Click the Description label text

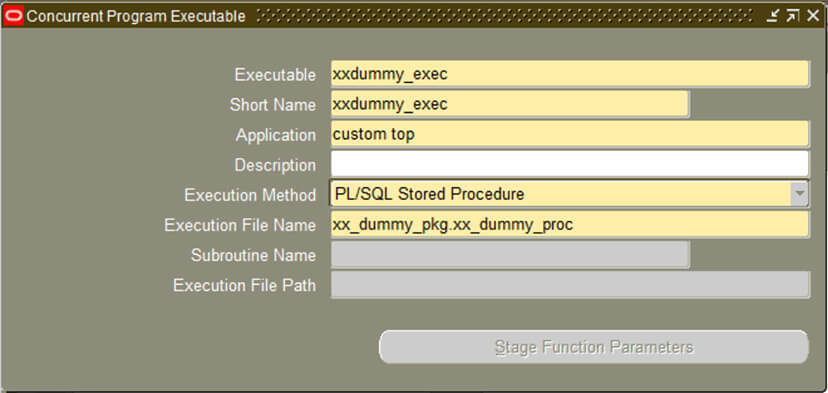275,165
